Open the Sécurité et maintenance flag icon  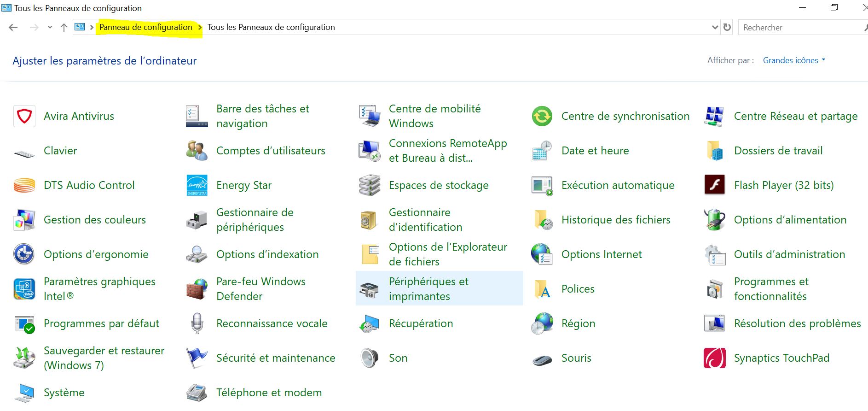[x=197, y=358]
